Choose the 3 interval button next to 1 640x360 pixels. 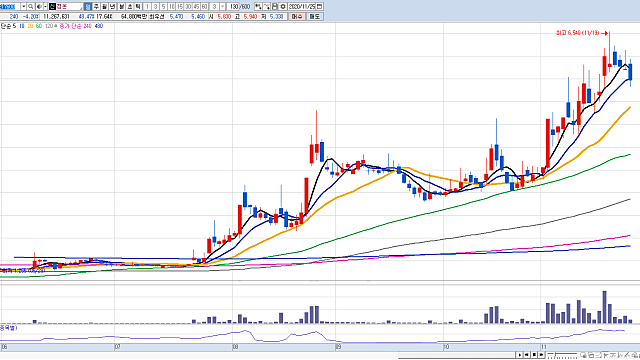click(x=156, y=7)
